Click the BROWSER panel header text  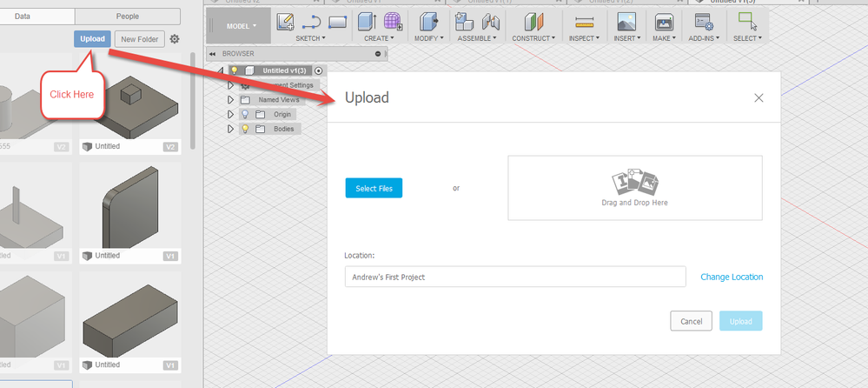pyautogui.click(x=238, y=54)
